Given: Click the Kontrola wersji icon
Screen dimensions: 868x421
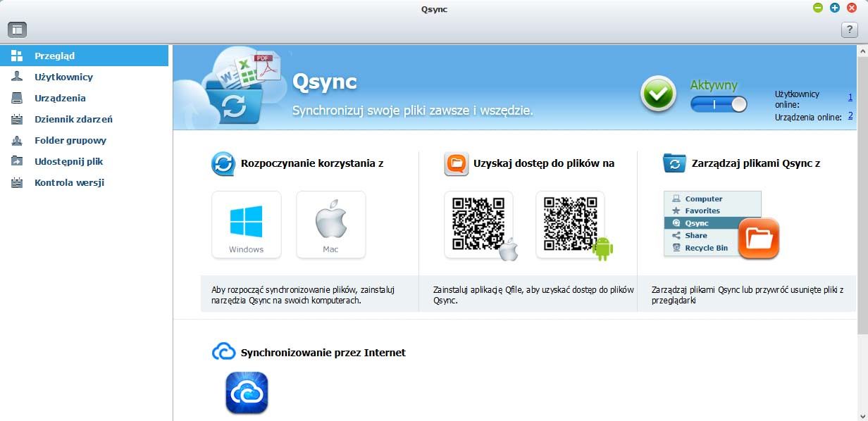Looking at the screenshot, I should (x=17, y=182).
